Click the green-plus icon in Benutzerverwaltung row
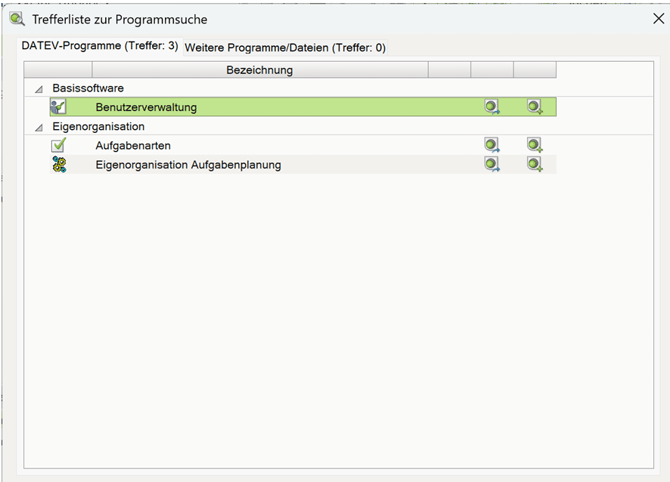 point(535,107)
